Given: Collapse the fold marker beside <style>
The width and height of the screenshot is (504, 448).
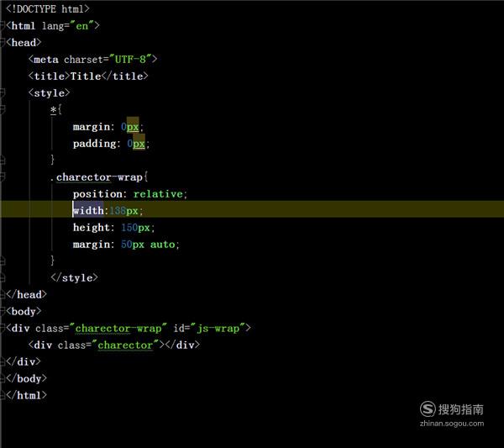Looking at the screenshot, I should tap(3, 93).
